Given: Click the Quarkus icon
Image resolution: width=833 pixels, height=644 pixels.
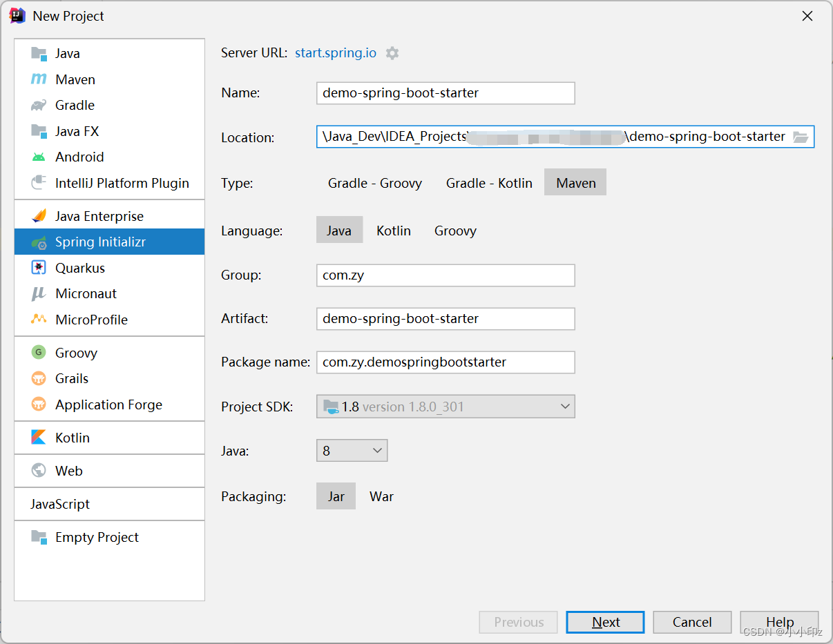Looking at the screenshot, I should click(x=39, y=268).
